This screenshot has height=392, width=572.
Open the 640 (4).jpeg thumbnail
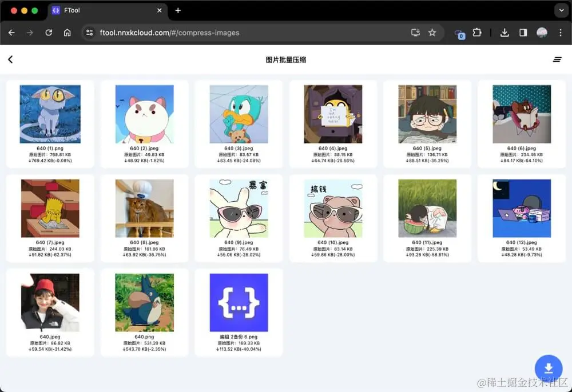[333, 114]
